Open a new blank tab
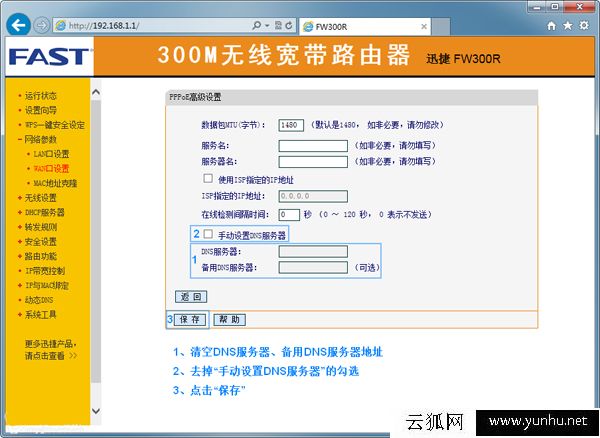This screenshot has height=438, width=600. [x=441, y=26]
